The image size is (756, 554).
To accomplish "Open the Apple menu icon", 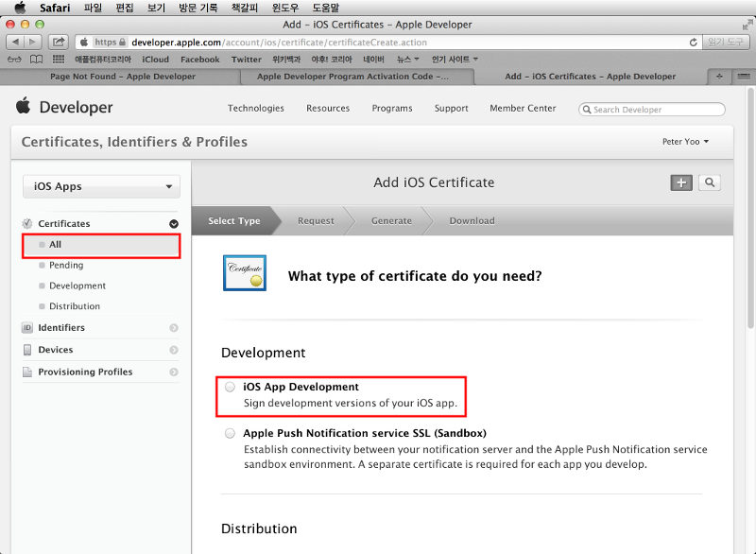I will 20,8.
